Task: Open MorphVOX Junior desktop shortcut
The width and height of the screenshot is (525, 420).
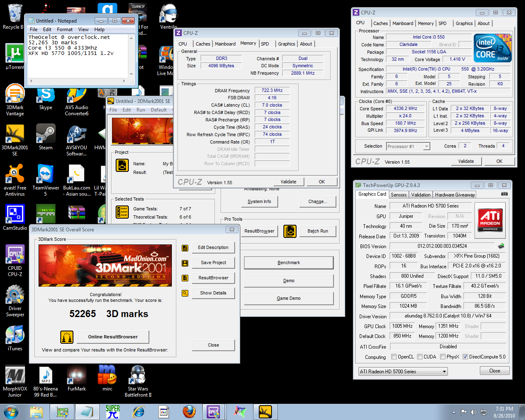Action: pyautogui.click(x=15, y=381)
